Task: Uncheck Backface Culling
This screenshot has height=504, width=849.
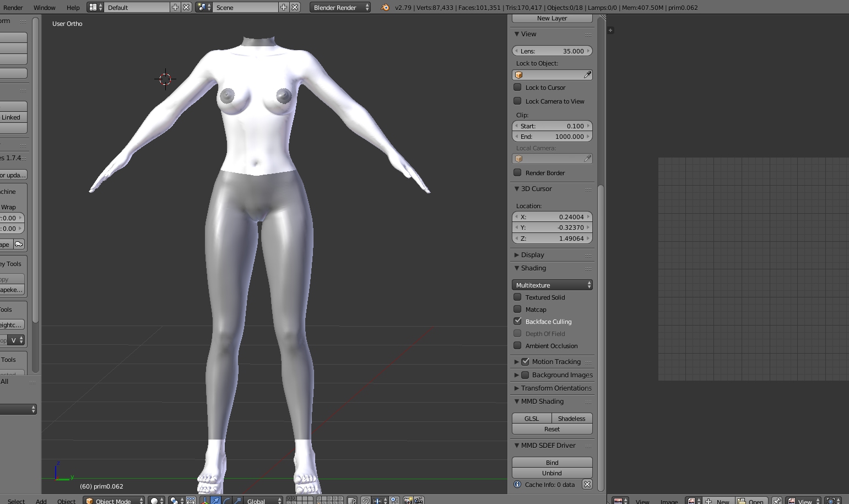Action: tap(517, 321)
